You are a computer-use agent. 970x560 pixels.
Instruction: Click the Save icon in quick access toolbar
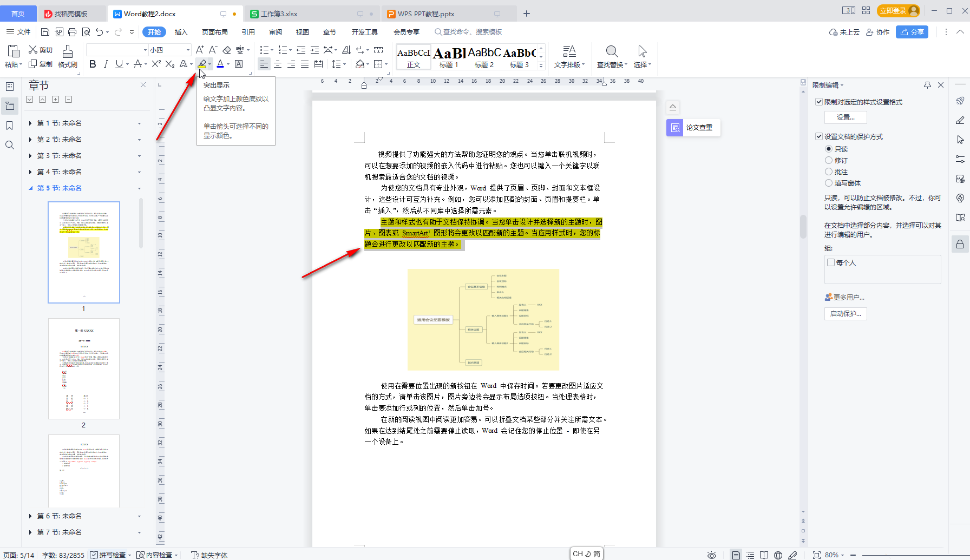(45, 32)
